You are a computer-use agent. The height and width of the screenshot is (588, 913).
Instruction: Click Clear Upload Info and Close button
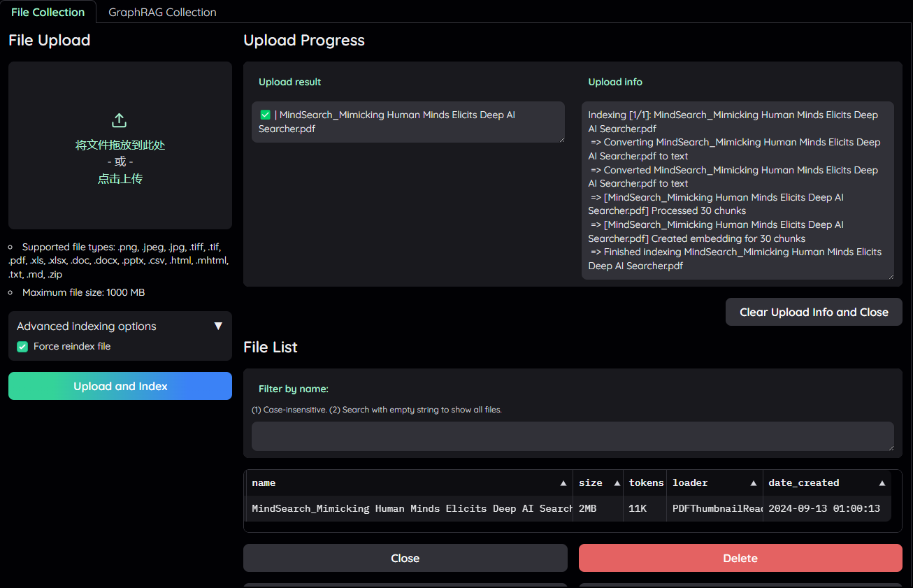814,312
